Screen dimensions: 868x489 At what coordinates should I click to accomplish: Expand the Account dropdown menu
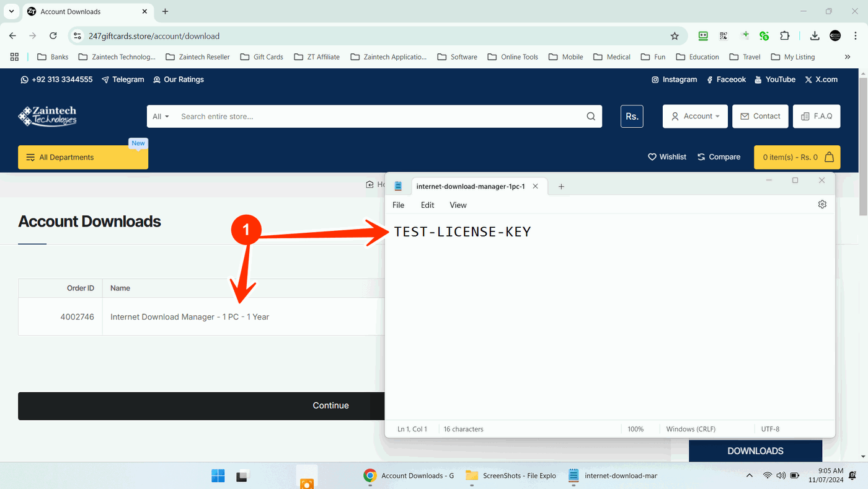click(x=695, y=116)
